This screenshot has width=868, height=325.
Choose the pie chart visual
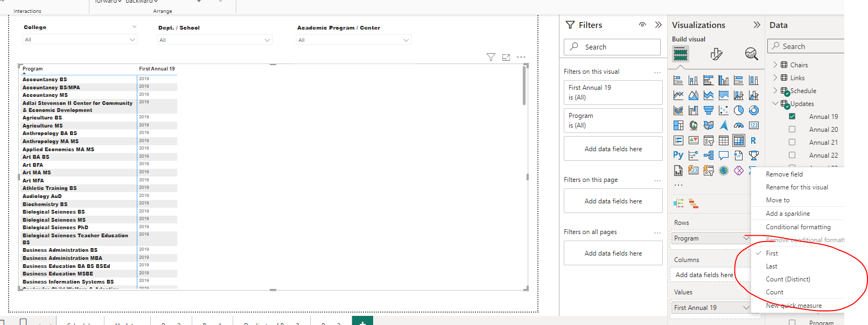(x=739, y=110)
